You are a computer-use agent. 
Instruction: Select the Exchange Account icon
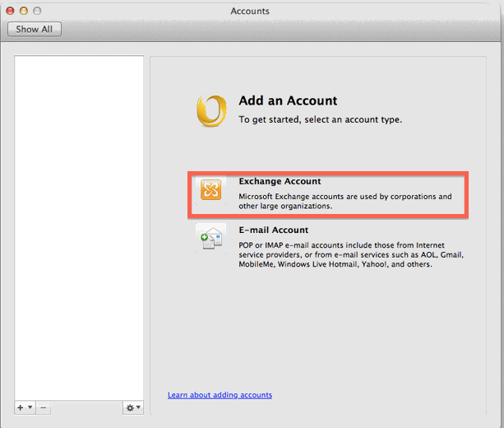(210, 190)
